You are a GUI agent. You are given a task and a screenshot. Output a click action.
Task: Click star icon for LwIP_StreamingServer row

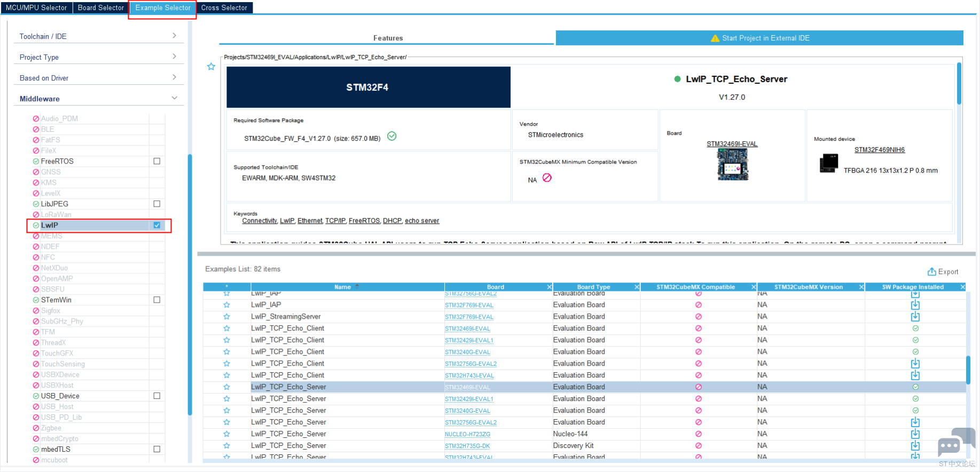(226, 317)
